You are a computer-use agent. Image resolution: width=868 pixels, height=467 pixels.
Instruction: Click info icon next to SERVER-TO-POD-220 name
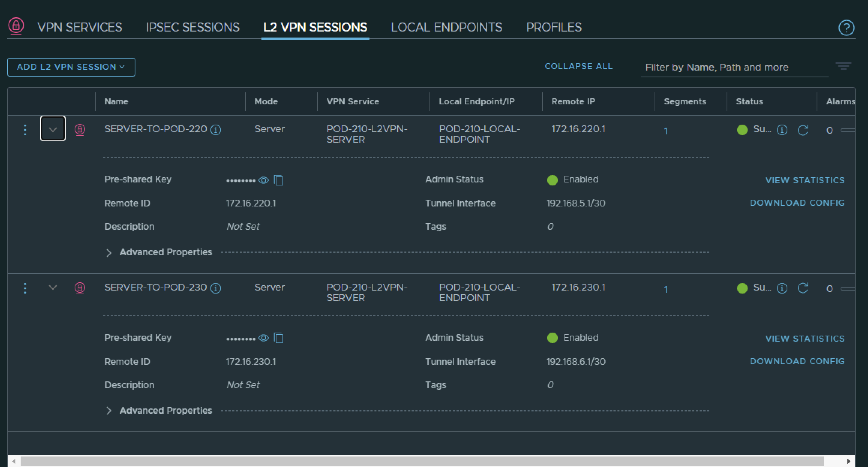(216, 130)
